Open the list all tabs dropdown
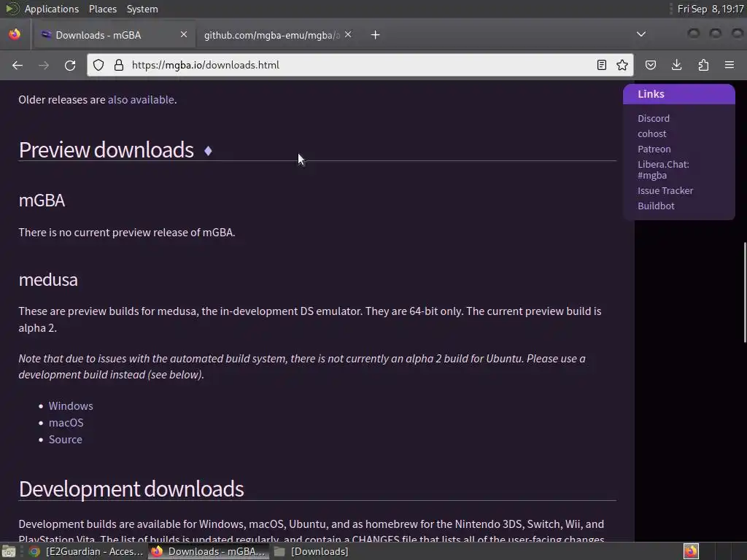Screen dimensions: 747x560 (641, 34)
